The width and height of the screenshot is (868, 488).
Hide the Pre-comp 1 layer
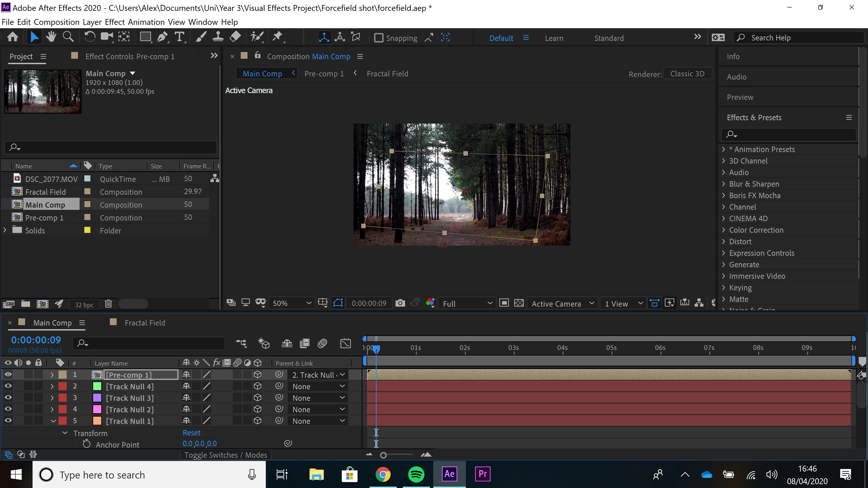8,375
